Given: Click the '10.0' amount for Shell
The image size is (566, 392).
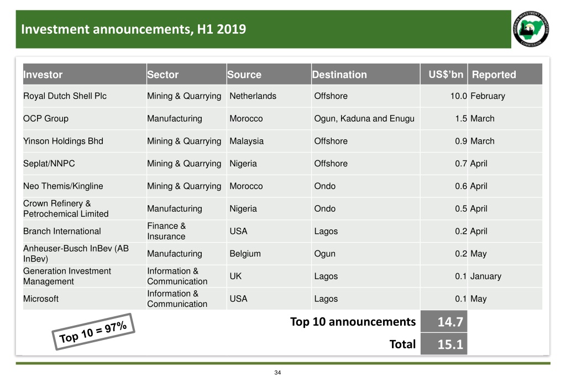Looking at the screenshot, I should [x=458, y=96].
